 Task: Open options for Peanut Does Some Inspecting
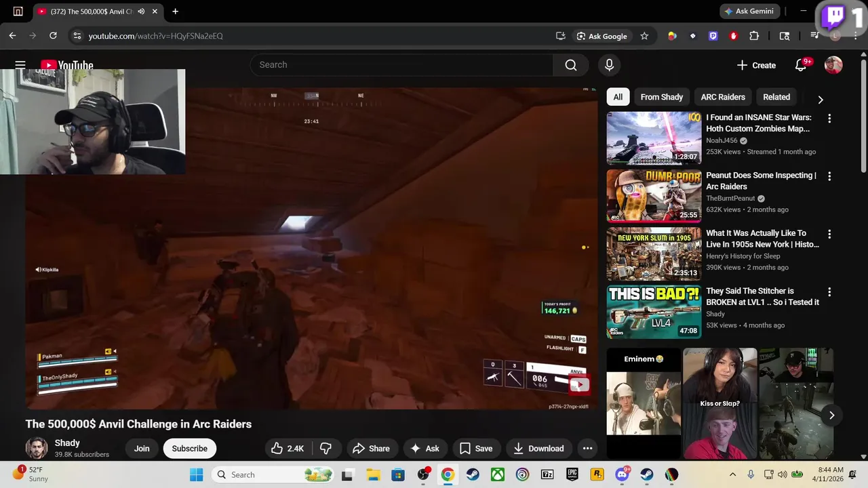[829, 176]
